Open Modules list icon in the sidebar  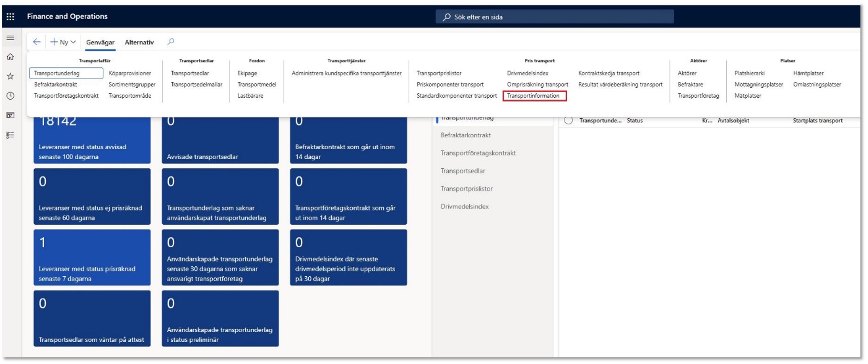(10, 135)
